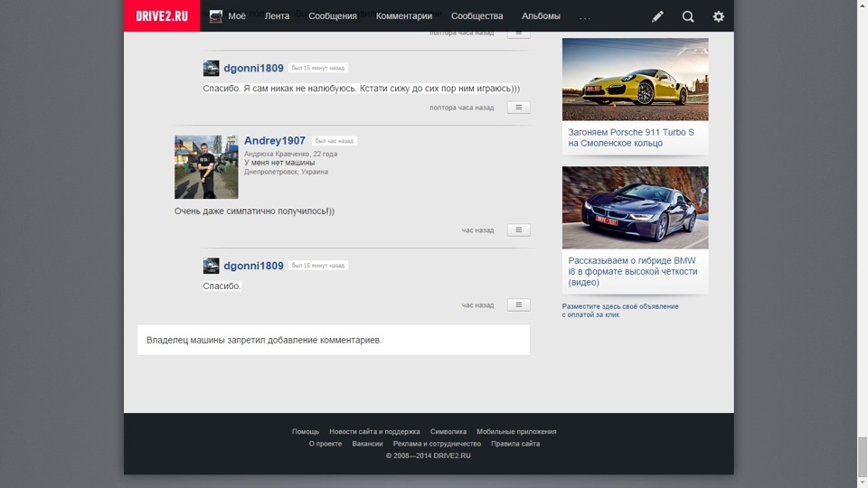Select 'полтора часа назад' timestamp under dgonni1809 comment
The height and width of the screenshot is (488, 868).
pyautogui.click(x=462, y=108)
